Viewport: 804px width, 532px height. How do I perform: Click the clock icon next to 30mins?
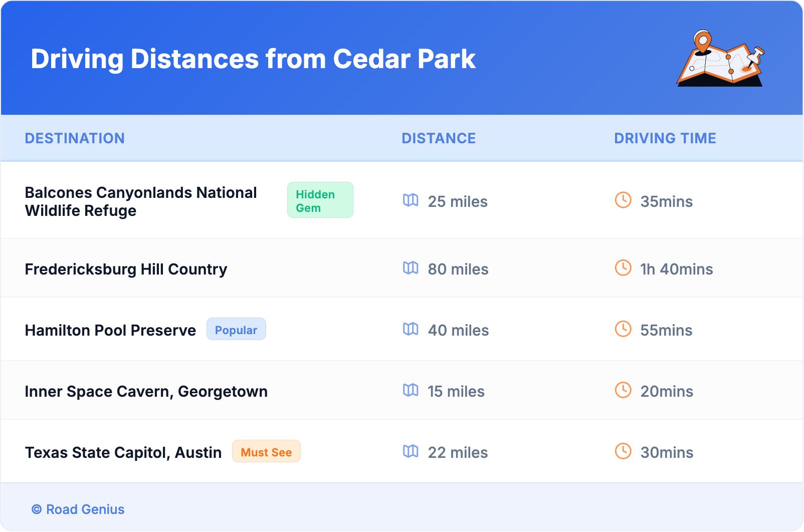pyautogui.click(x=623, y=451)
